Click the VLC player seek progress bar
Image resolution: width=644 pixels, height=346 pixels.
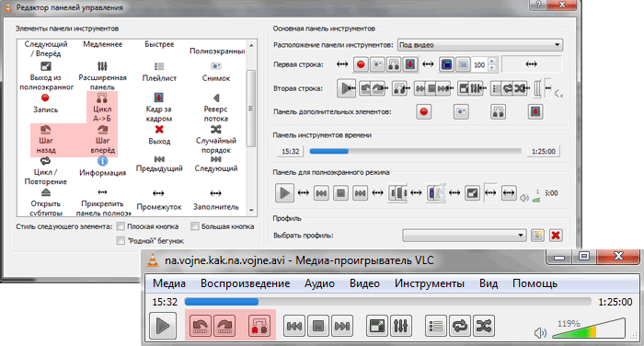387,302
